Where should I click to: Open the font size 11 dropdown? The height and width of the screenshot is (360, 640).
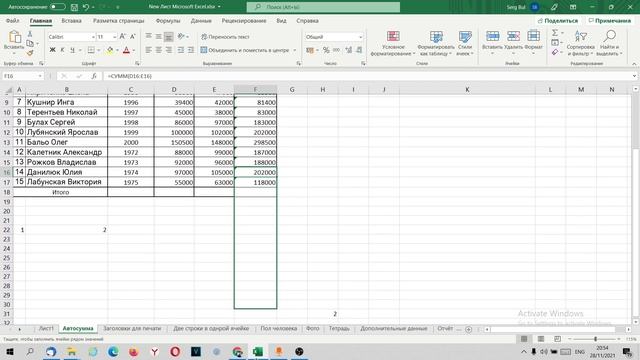tap(114, 37)
